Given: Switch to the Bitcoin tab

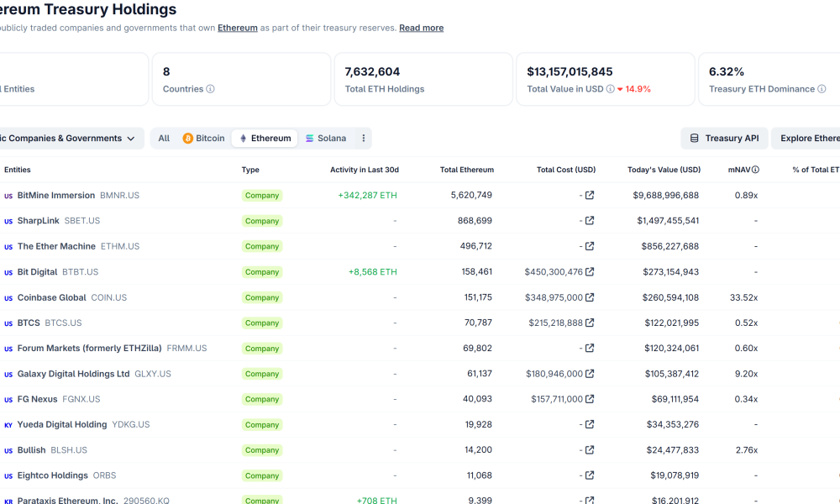Looking at the screenshot, I should coord(203,139).
